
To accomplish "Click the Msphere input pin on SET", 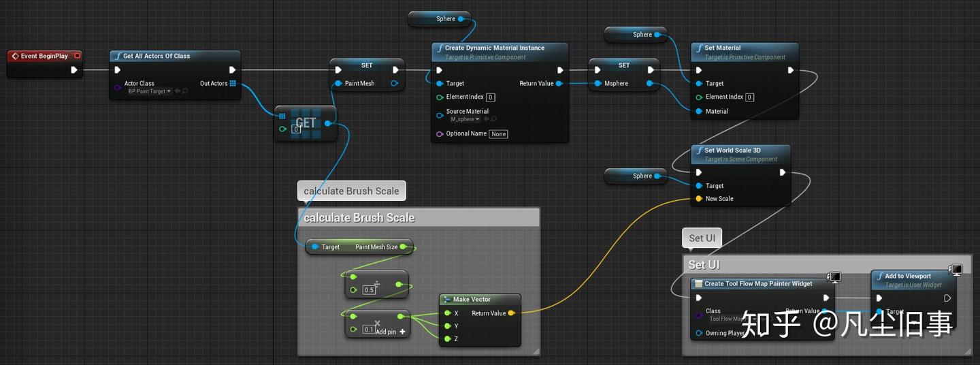I will (597, 84).
